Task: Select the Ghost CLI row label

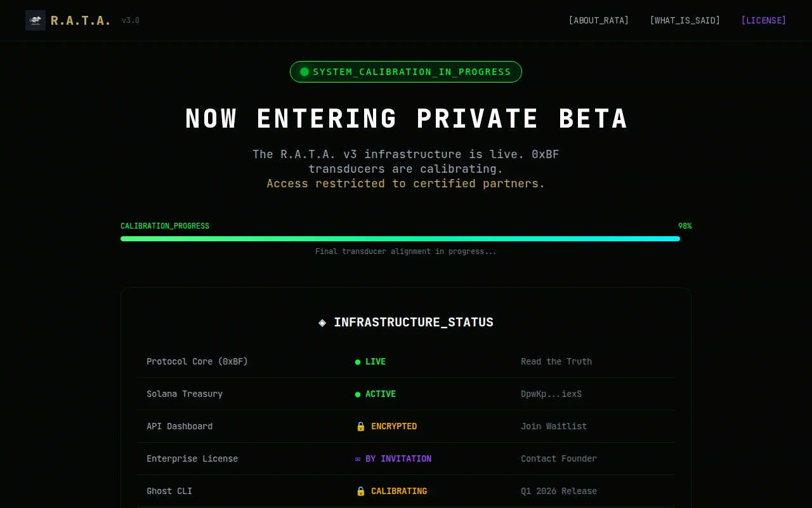Action: coord(169,491)
